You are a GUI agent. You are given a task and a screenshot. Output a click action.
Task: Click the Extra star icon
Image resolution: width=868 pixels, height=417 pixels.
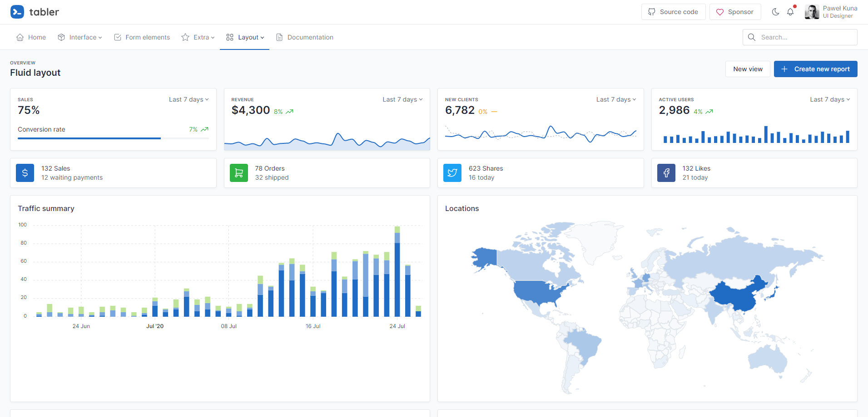(x=185, y=37)
